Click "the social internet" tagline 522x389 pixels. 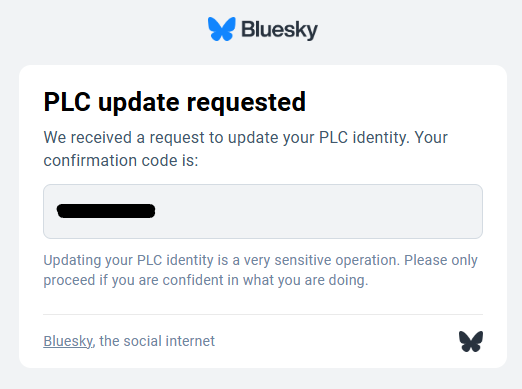(x=157, y=341)
